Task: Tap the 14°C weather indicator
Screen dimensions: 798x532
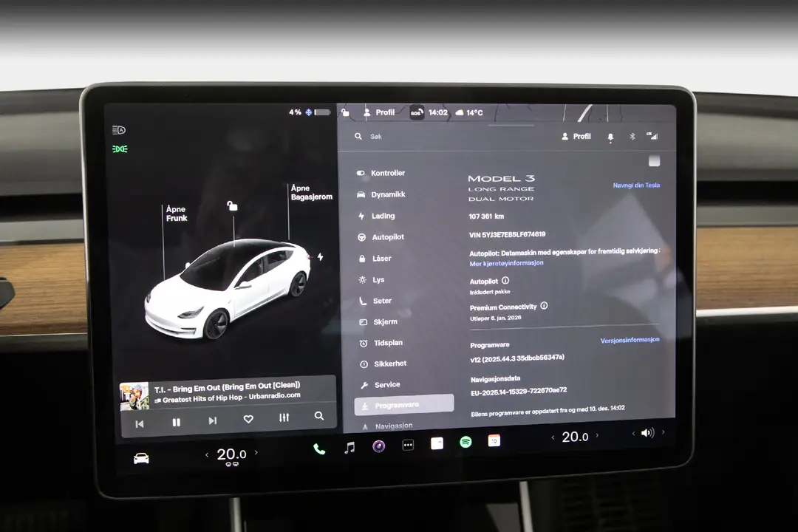Action: pos(468,112)
